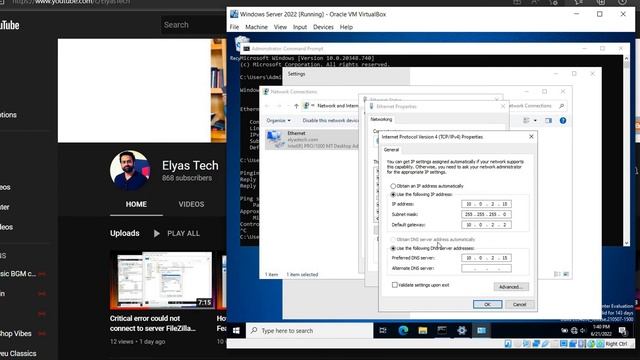Image resolution: width=640 pixels, height=360 pixels.
Task: Click the Subnet mask input field
Action: point(486,214)
